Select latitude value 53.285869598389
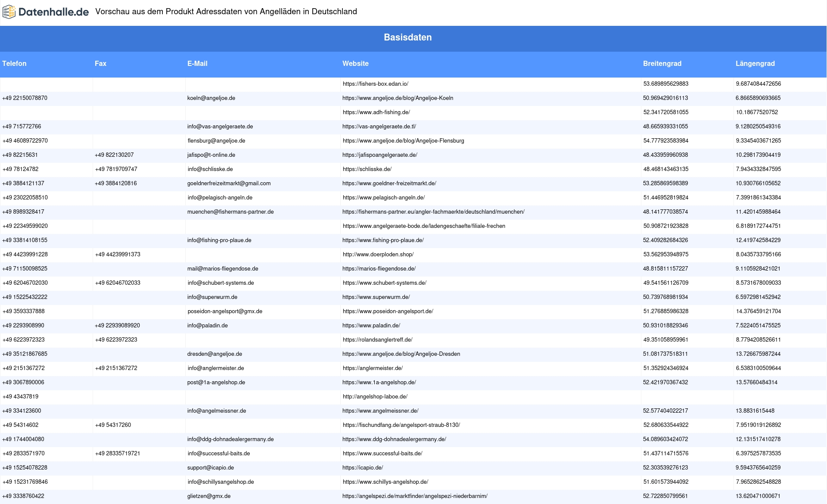 [x=665, y=184]
